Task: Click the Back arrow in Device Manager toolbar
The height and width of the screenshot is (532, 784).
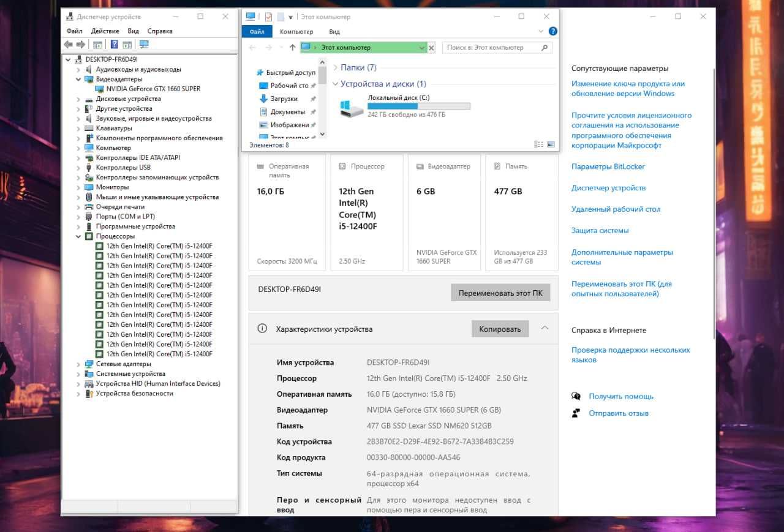Action: tap(68, 44)
